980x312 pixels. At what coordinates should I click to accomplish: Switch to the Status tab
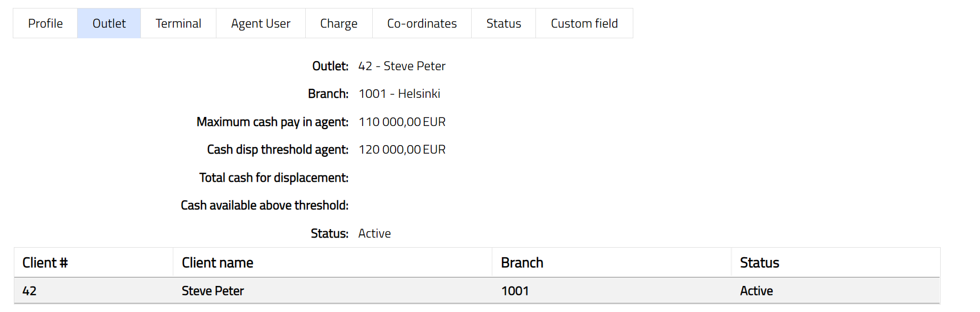(504, 23)
